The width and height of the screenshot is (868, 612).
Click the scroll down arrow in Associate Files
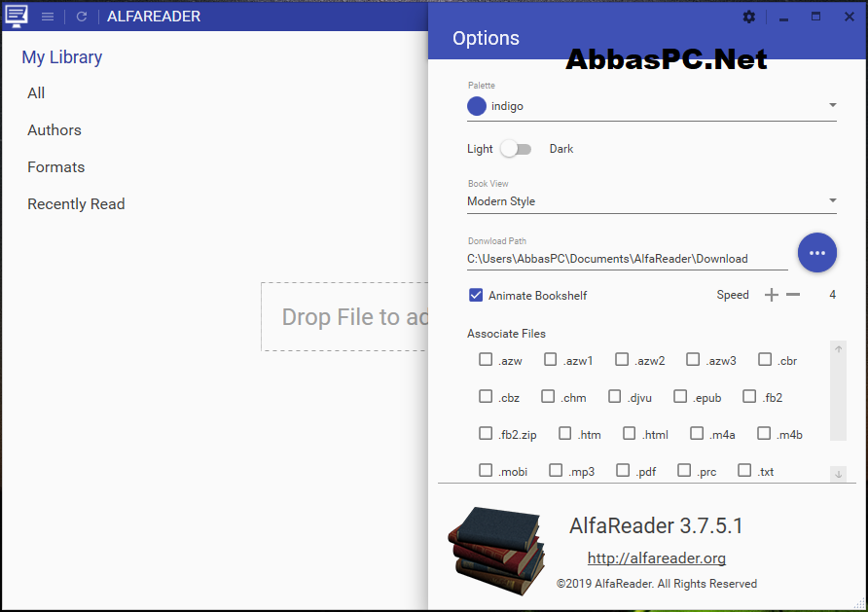coord(838,474)
